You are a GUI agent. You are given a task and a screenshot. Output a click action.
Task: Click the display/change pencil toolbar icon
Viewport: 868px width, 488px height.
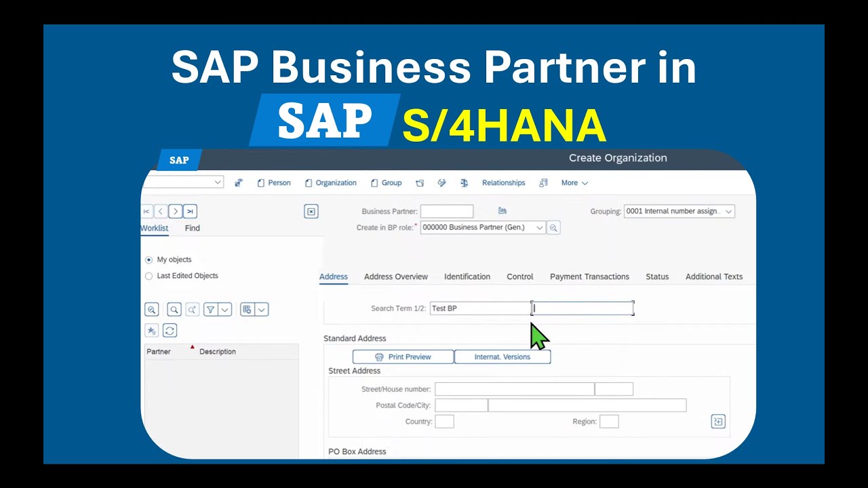click(441, 183)
